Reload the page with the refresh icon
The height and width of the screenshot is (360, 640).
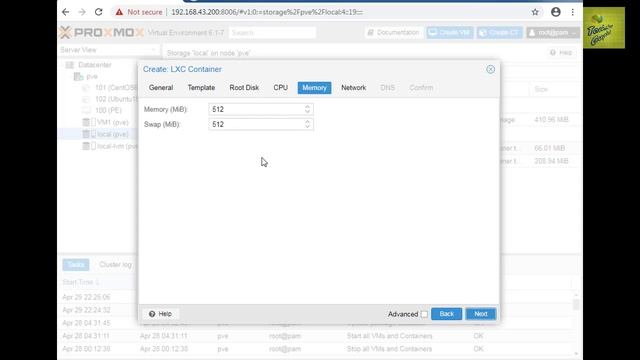click(x=98, y=12)
